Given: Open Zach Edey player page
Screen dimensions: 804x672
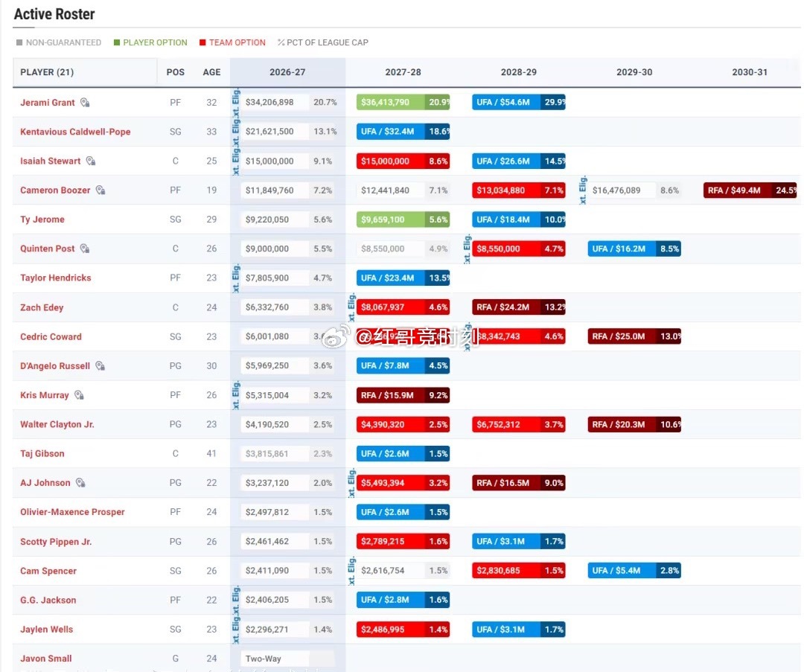Looking at the screenshot, I should (x=42, y=307).
